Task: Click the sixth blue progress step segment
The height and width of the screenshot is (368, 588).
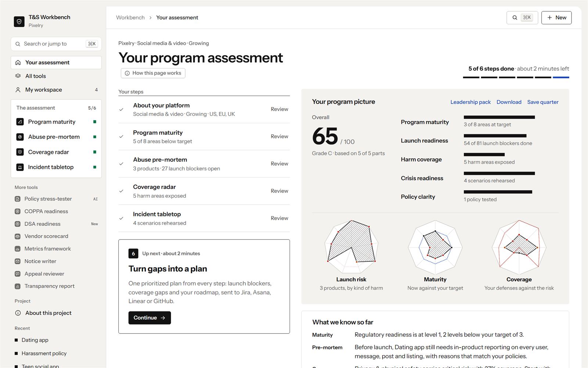Action: click(561, 77)
